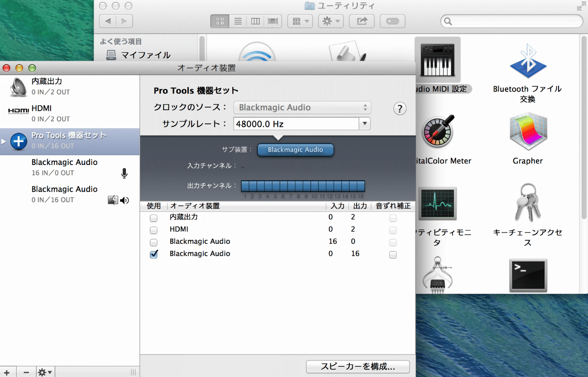Click the sample rate 48000.0 Hz field
588x377 pixels.
click(296, 124)
